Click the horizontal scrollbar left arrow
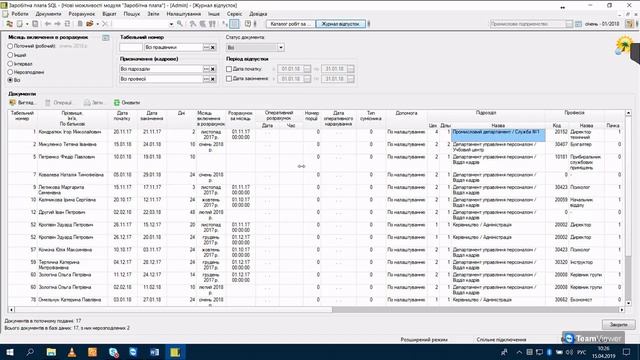The image size is (640, 360). point(11,310)
